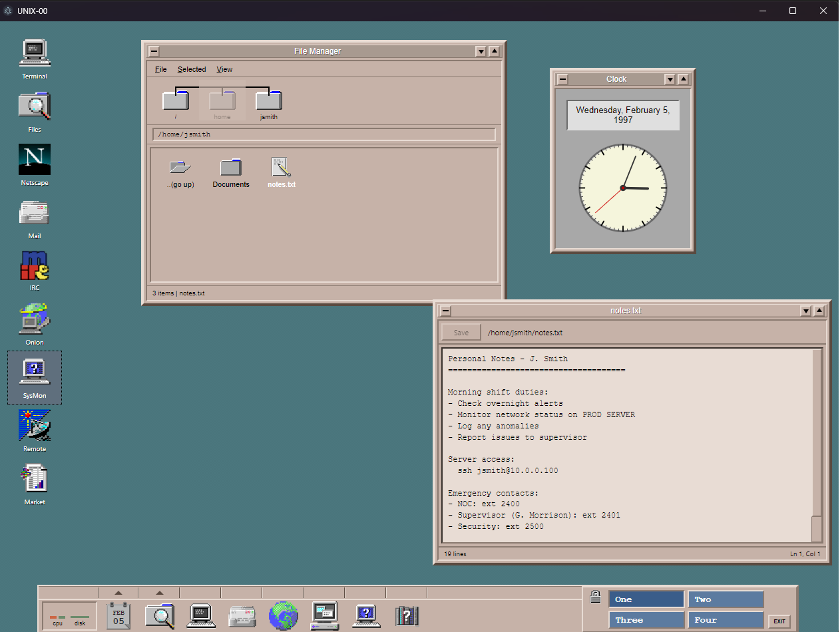Open the Terminal desktop icon
This screenshot has height=632, width=840.
click(34, 53)
